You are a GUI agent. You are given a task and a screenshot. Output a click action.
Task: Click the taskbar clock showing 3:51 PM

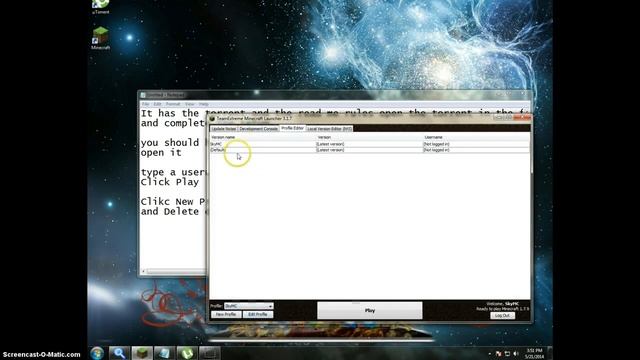point(534,353)
